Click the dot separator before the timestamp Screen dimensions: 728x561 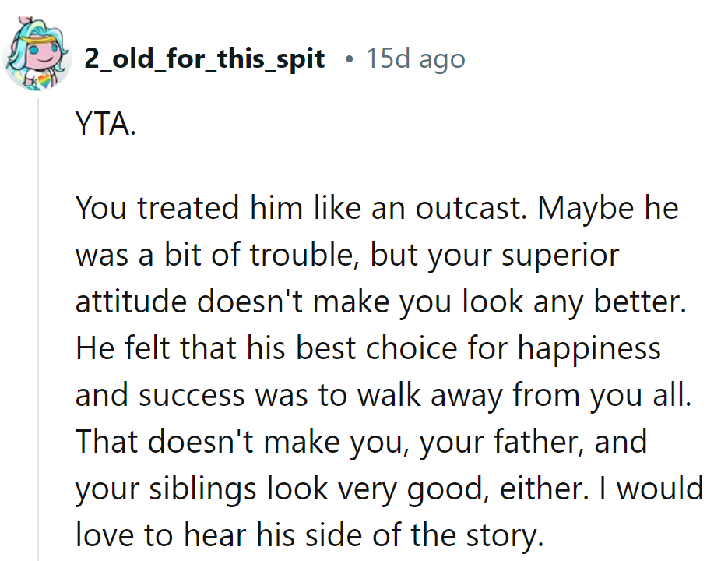tap(351, 59)
